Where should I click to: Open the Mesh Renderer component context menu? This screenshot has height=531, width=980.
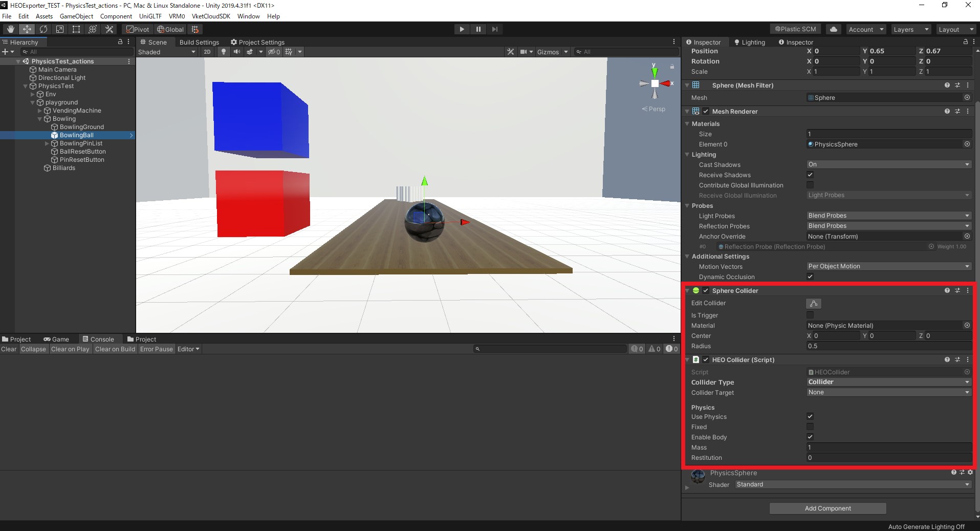967,111
